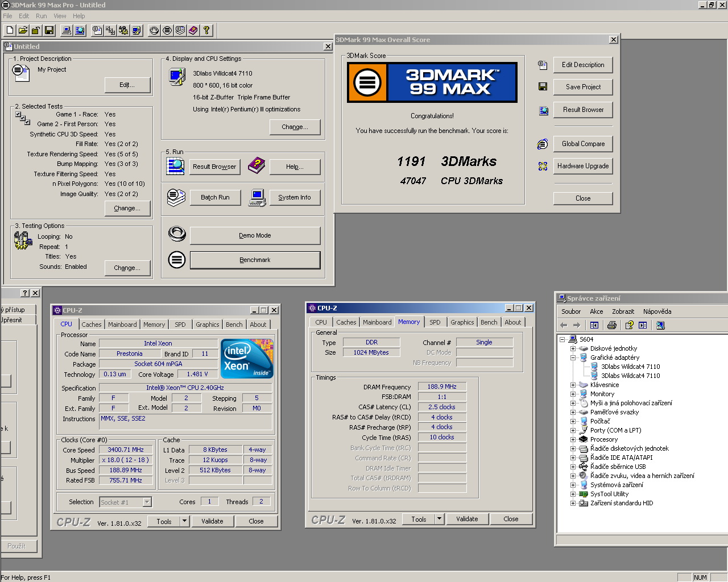Screen dimensions: 728x582
Task: Click the scan hardware icon in Device Manager toolbar
Action: 660,325
